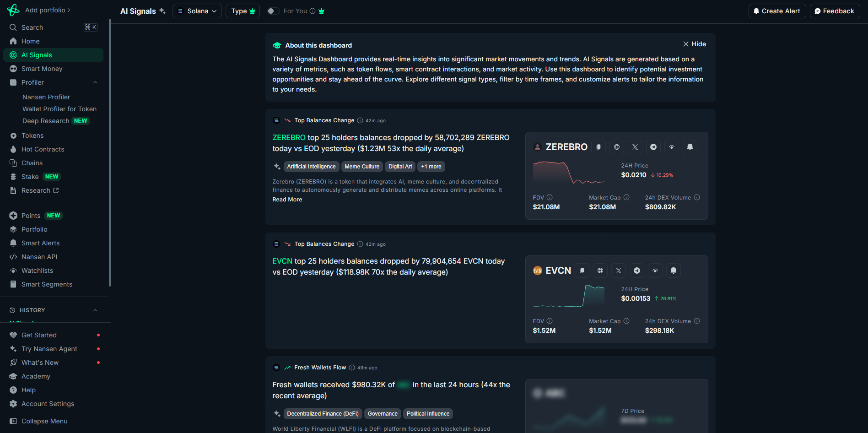
Task: Toggle the For You switch
Action: (273, 11)
